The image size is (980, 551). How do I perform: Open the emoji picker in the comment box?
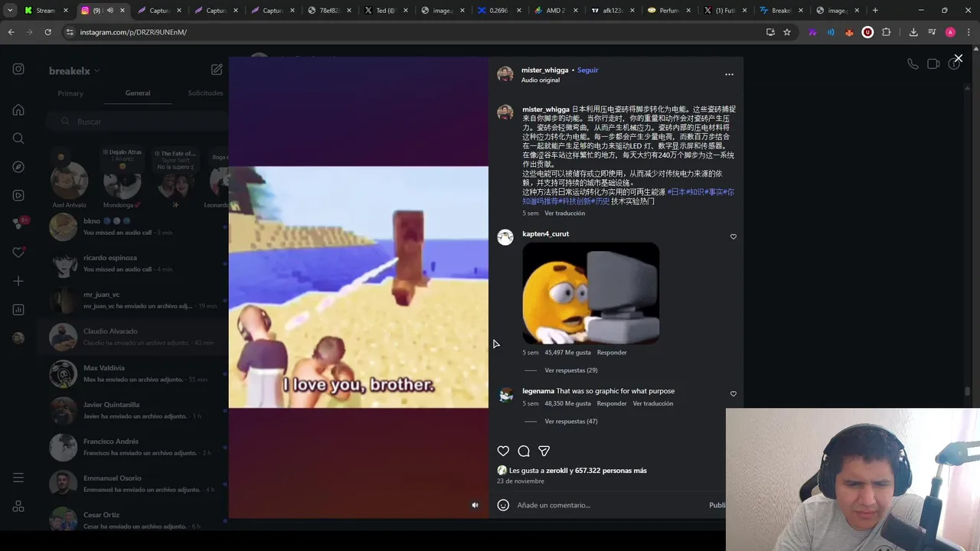pos(503,505)
